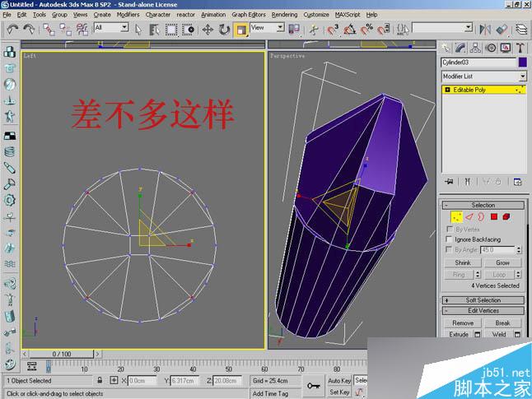Select Vertex sub-object level icon
532x399 pixels.
click(x=456, y=216)
